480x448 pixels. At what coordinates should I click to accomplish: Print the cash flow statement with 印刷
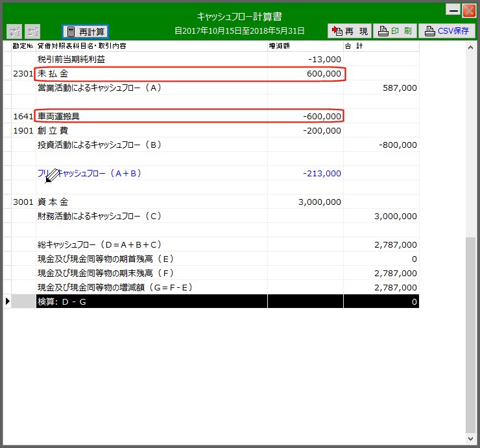(x=394, y=31)
